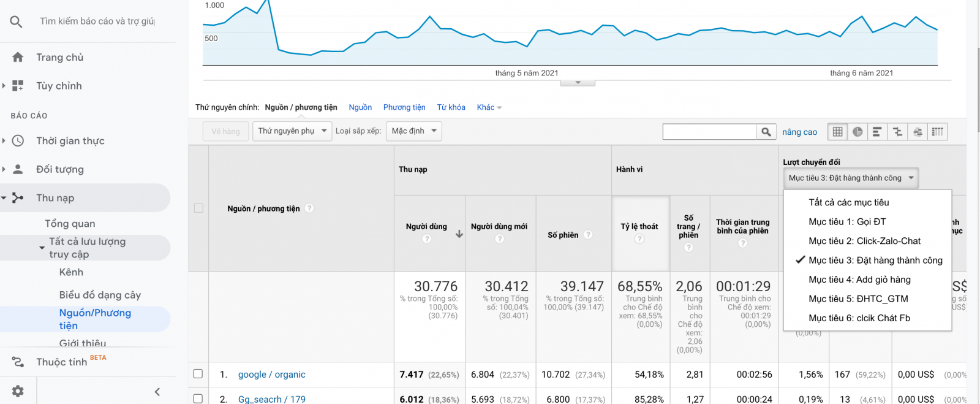Screen dimensions: 980x404
Task: Switch to pie chart percentage view
Action: point(858,132)
